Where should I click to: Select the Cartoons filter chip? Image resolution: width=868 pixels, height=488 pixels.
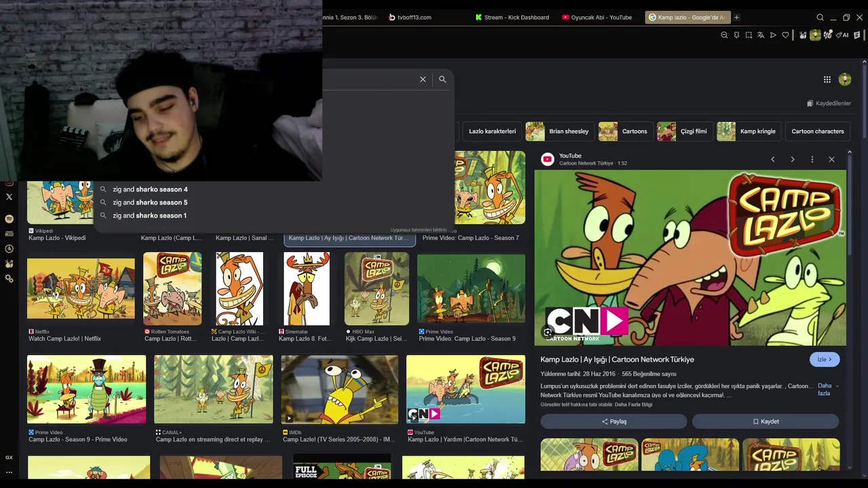[626, 131]
